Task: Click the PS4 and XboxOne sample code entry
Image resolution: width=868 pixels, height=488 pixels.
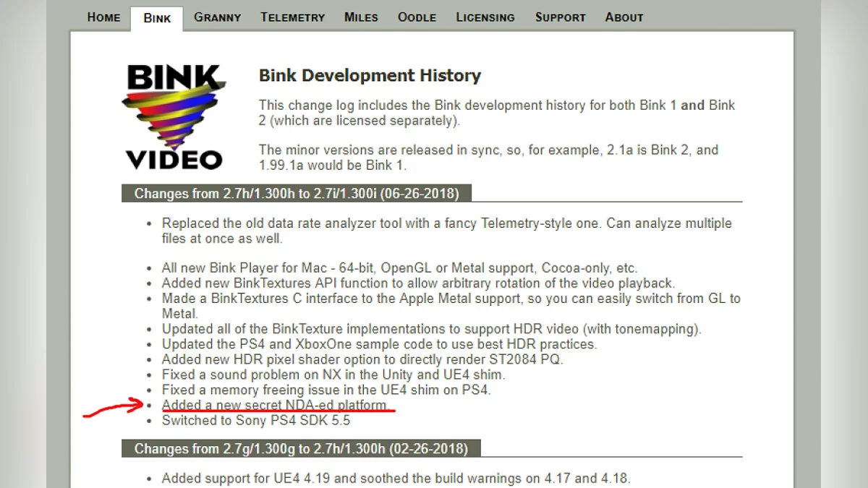Action: 379,344
